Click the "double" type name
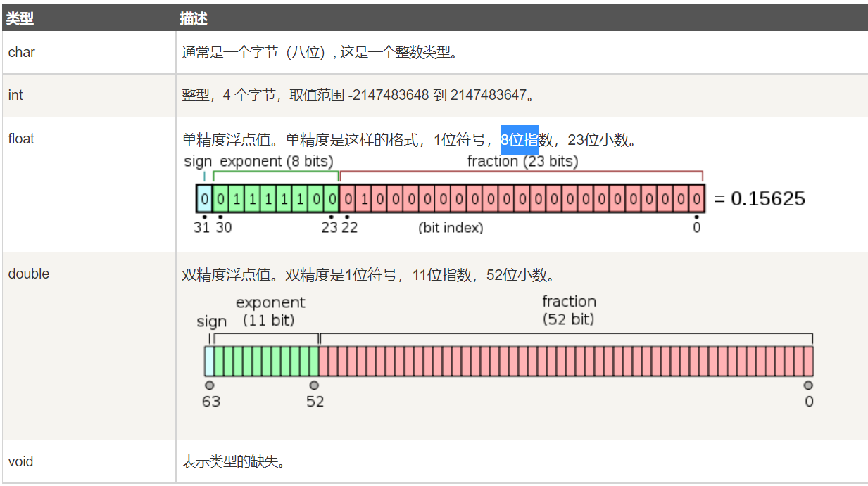 click(x=29, y=274)
